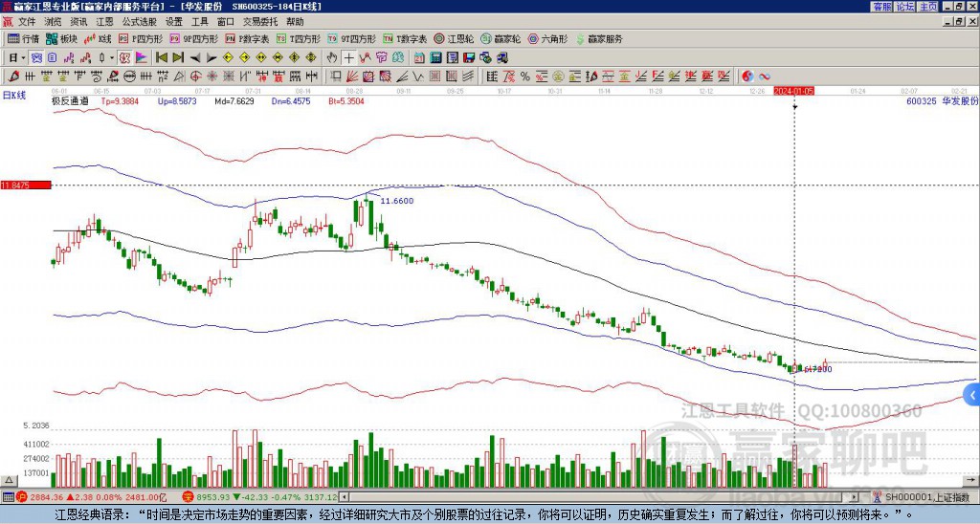Open the P数字表 tool

coord(248,38)
